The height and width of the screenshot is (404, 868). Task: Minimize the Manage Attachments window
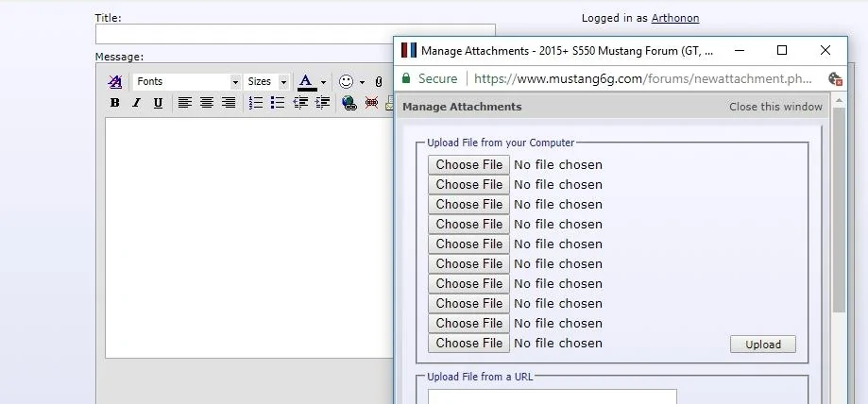pos(740,50)
